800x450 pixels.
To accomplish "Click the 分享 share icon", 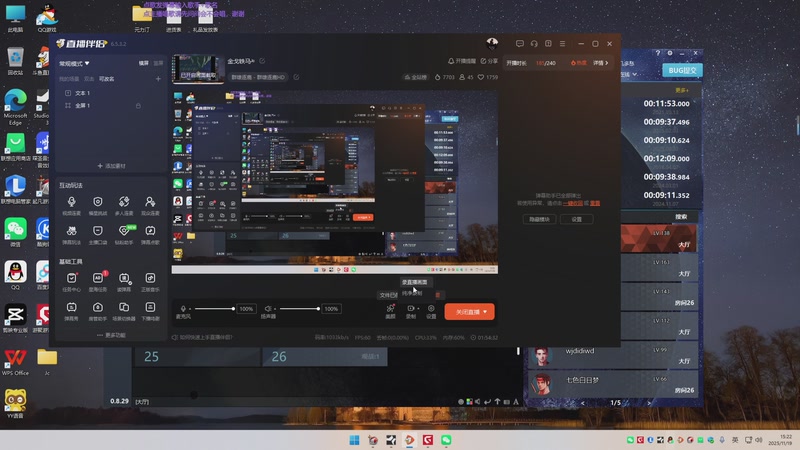I will (x=484, y=61).
